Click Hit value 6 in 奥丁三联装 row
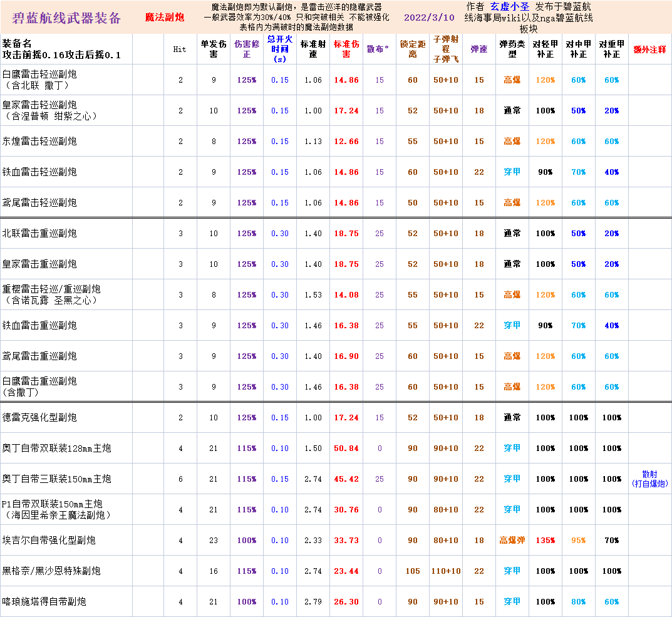Image resolution: width=672 pixels, height=617 pixels. 180,479
